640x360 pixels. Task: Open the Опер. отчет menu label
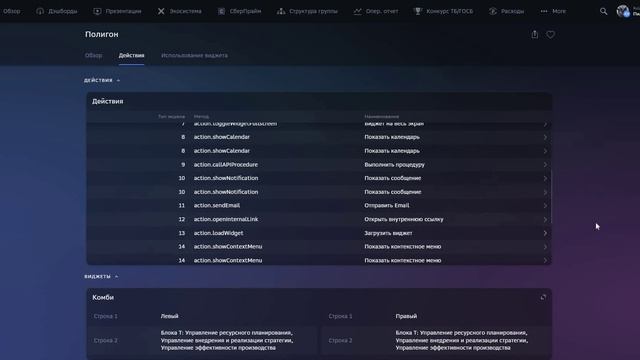(x=382, y=11)
